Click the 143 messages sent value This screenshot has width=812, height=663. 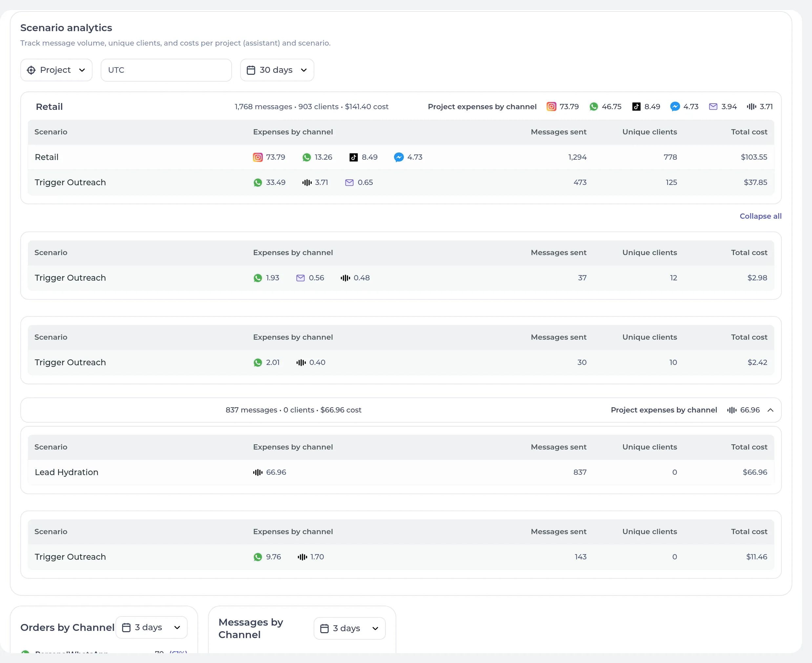(580, 557)
